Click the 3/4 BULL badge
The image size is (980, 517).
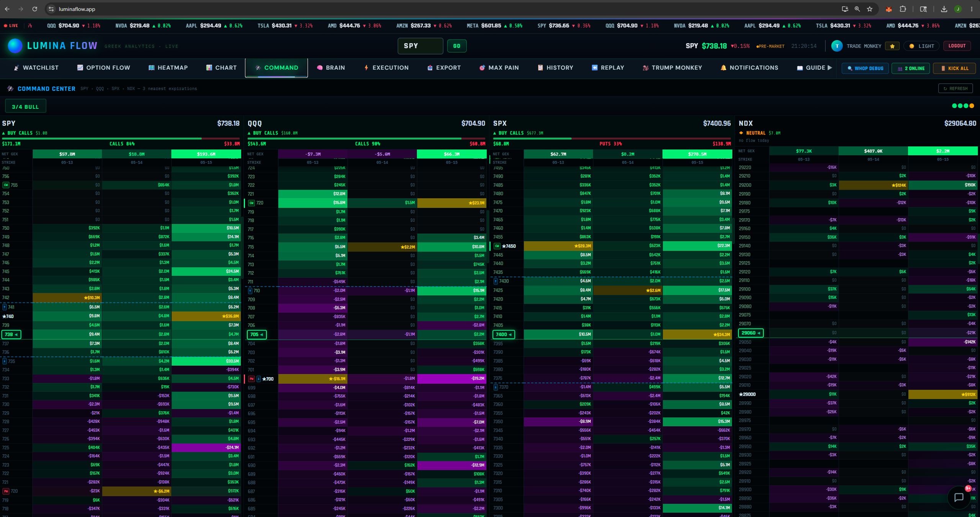26,106
